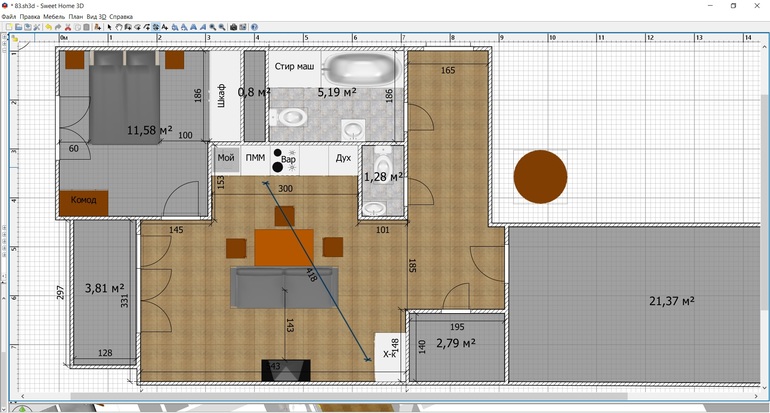Open the Вид 3D menu
Screen dimensions: 770x413
pyautogui.click(x=96, y=17)
